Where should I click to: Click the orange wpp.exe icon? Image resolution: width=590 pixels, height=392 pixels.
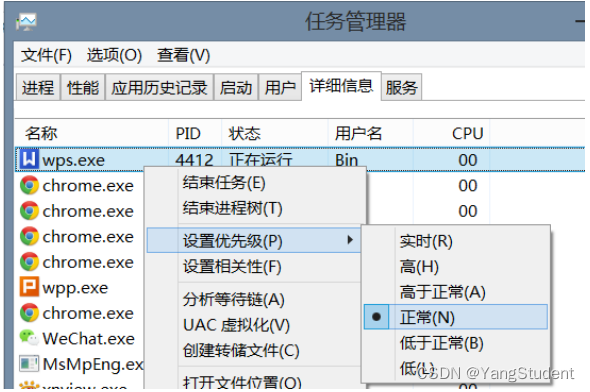coord(29,287)
